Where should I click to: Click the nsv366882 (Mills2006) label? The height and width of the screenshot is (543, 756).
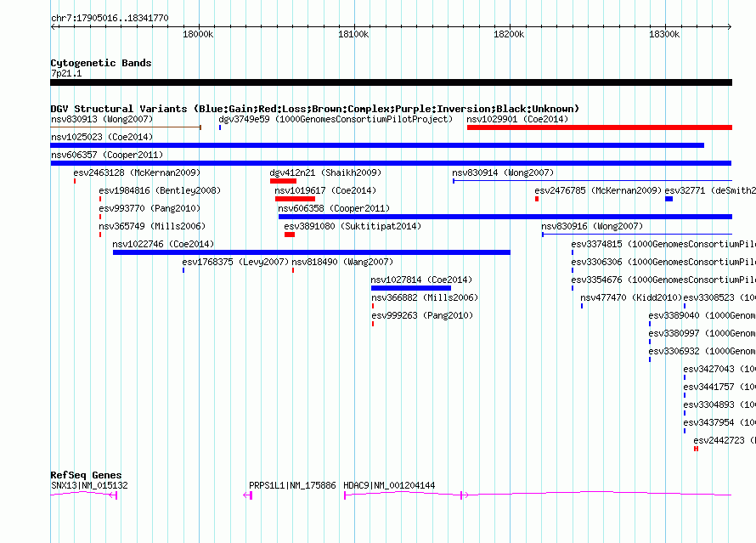pyautogui.click(x=424, y=297)
